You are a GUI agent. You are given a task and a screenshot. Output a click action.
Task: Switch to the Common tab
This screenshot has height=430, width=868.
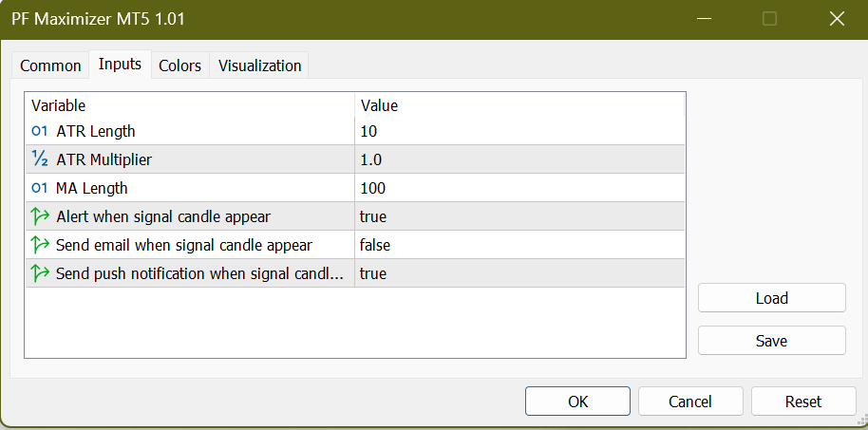point(50,65)
